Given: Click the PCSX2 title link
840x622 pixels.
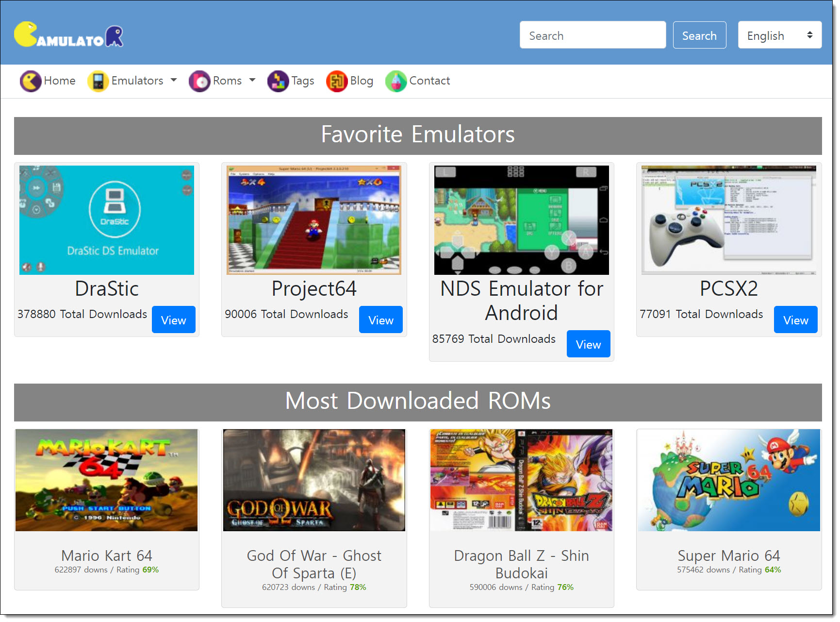Looking at the screenshot, I should click(x=729, y=288).
